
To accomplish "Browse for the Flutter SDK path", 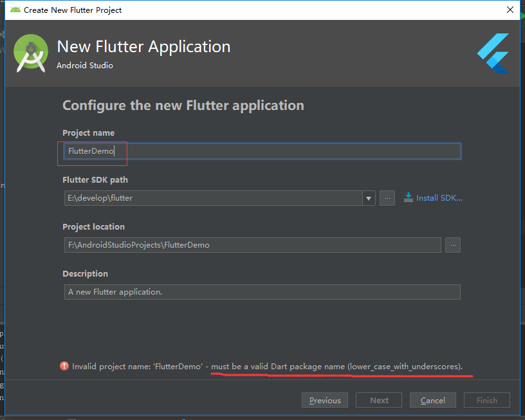I will [387, 198].
